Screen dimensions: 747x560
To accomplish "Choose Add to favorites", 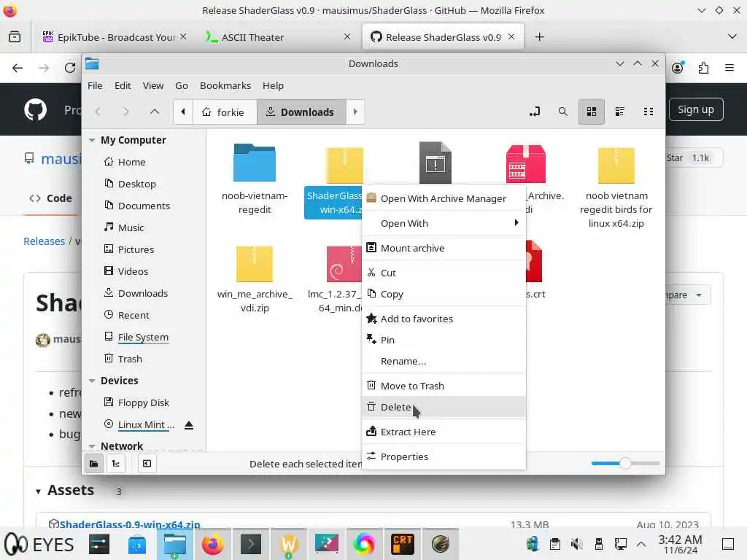I will click(444, 319).
